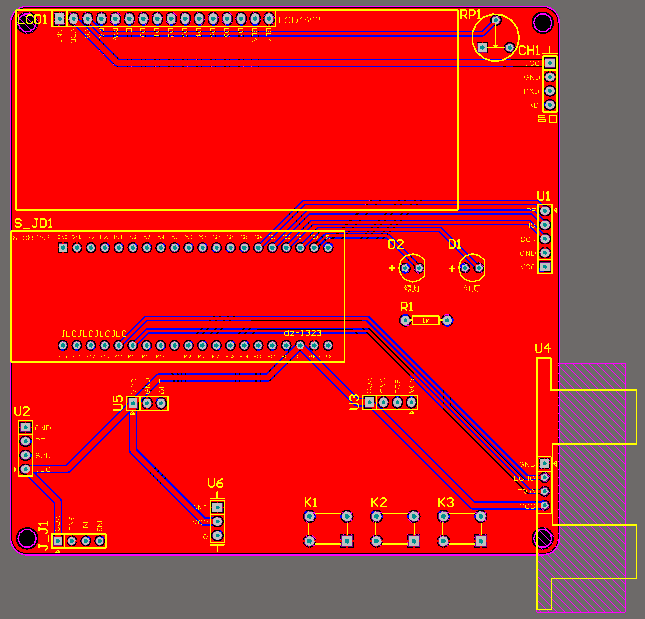Click the bottom round pad of U6

pos(218,536)
